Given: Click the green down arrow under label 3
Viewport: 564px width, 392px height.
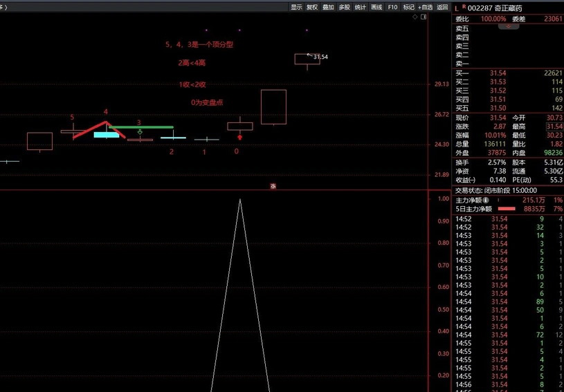Looking at the screenshot, I should (x=140, y=131).
